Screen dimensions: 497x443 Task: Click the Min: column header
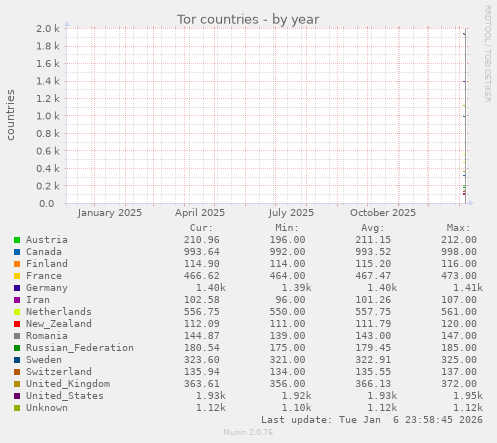coord(287,228)
